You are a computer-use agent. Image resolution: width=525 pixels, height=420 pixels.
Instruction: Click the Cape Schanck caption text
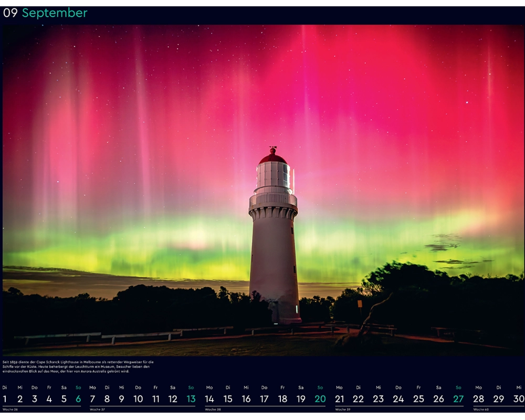coord(79,366)
